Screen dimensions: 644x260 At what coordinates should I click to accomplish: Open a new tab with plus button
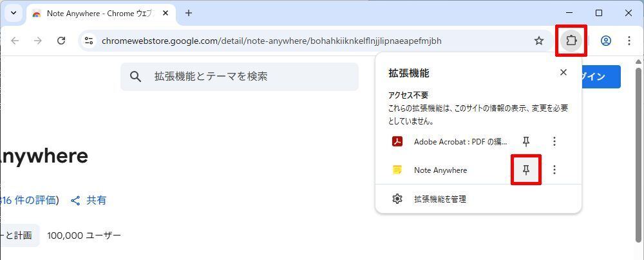click(189, 13)
